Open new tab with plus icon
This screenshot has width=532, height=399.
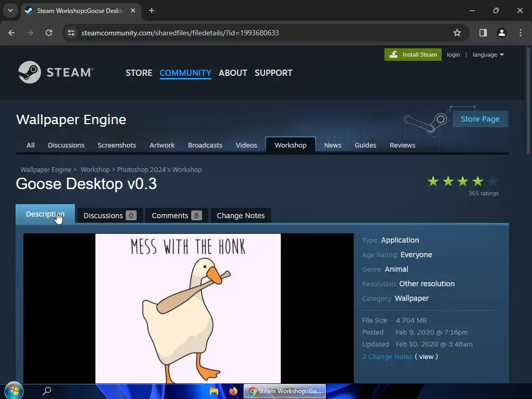click(152, 10)
